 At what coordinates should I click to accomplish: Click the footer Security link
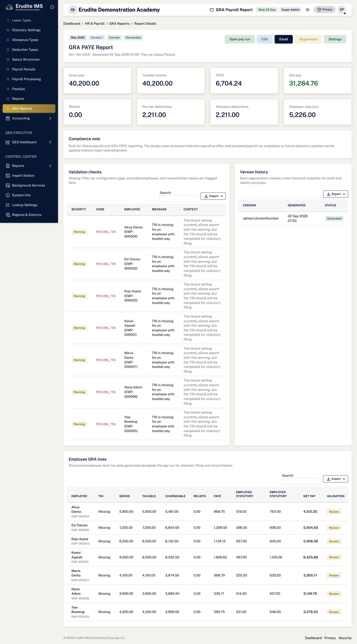pyautogui.click(x=345, y=638)
